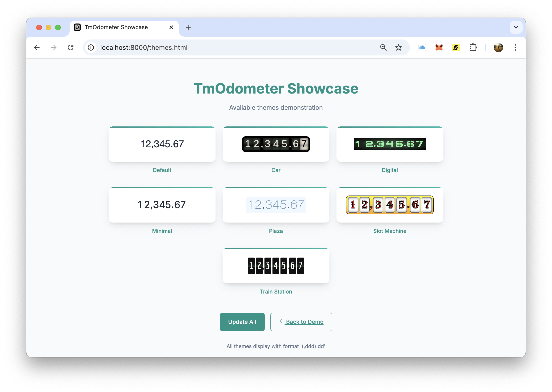Open the site information icon

91,47
